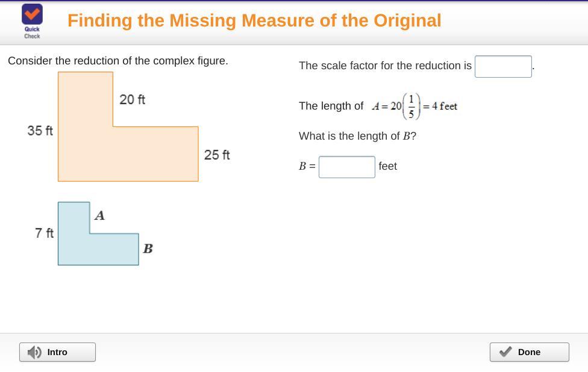Click the A = 20(1/5) equation
Screen dimensions: 588x372
pyautogui.click(x=414, y=106)
